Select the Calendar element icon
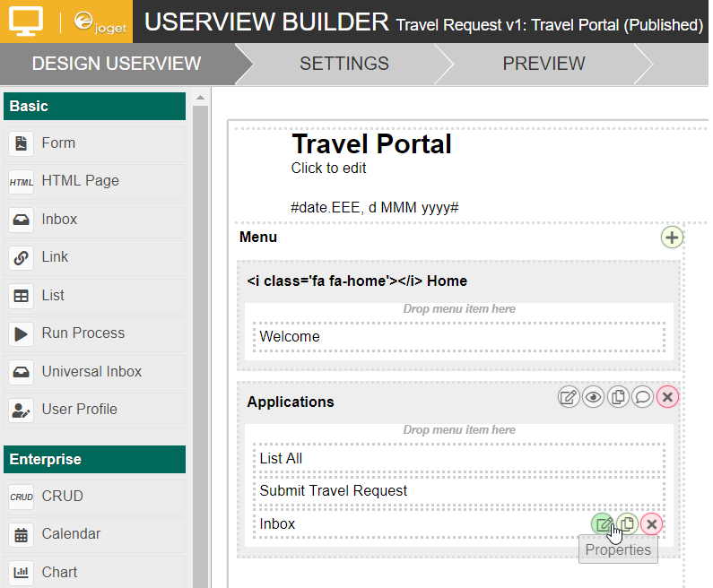The image size is (713, 588). (21, 535)
